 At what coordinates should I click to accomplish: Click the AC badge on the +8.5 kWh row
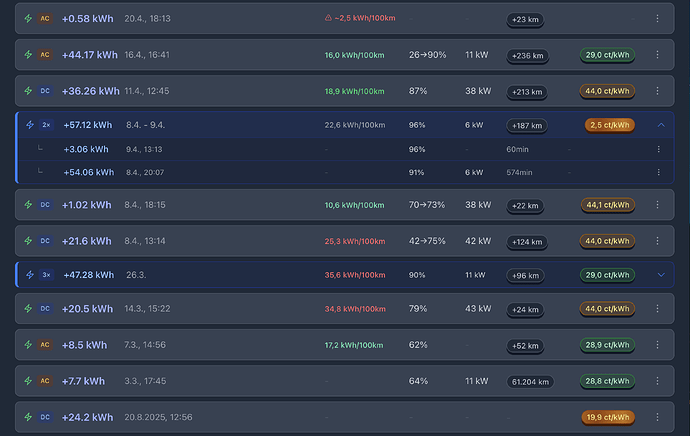coord(45,345)
